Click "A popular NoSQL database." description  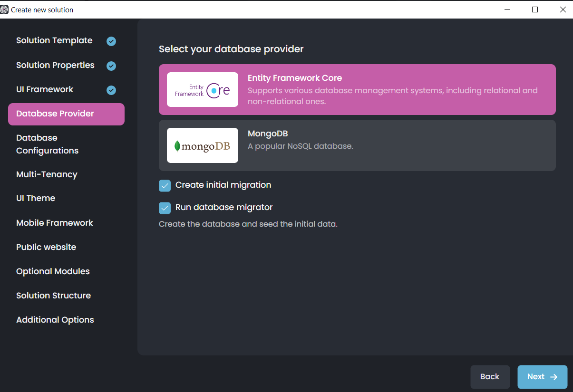tap(301, 146)
